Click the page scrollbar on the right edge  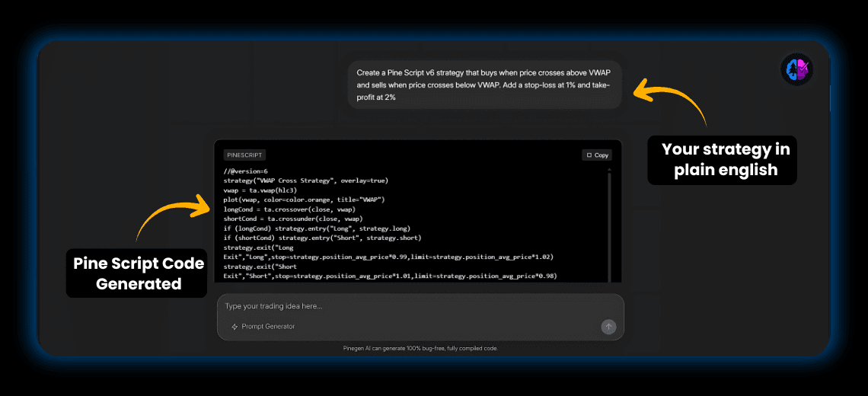pyautogui.click(x=828, y=99)
